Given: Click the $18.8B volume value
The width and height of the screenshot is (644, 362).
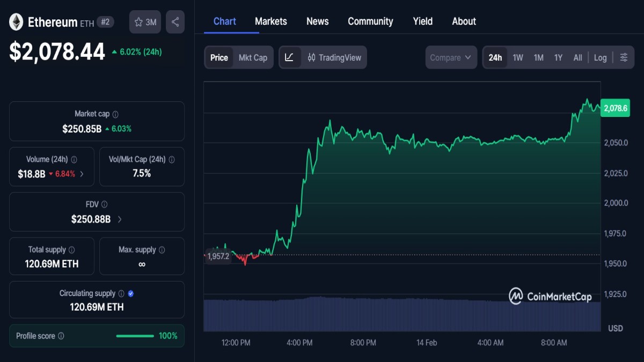Looking at the screenshot, I should click(32, 174).
